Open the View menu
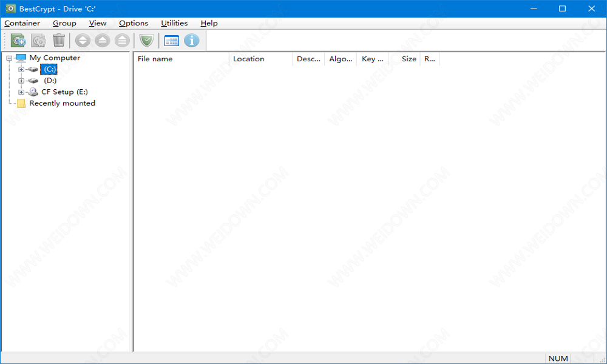Image resolution: width=607 pixels, height=364 pixels. tap(98, 23)
